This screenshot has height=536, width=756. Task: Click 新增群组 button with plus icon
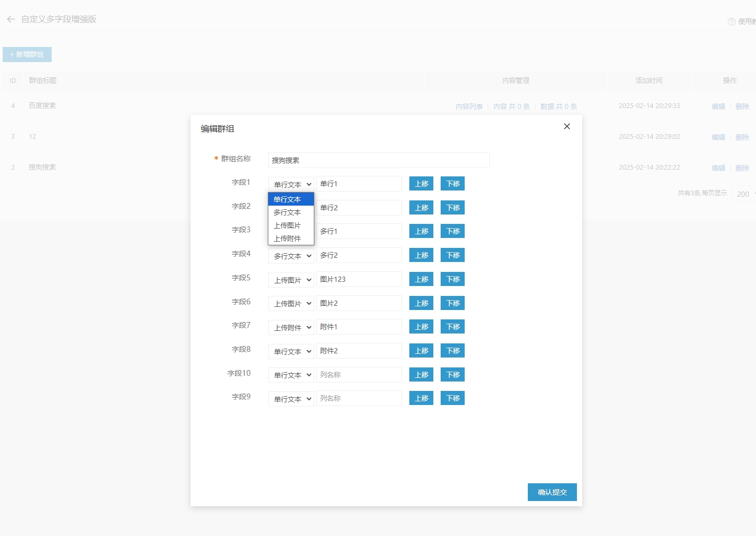[27, 55]
